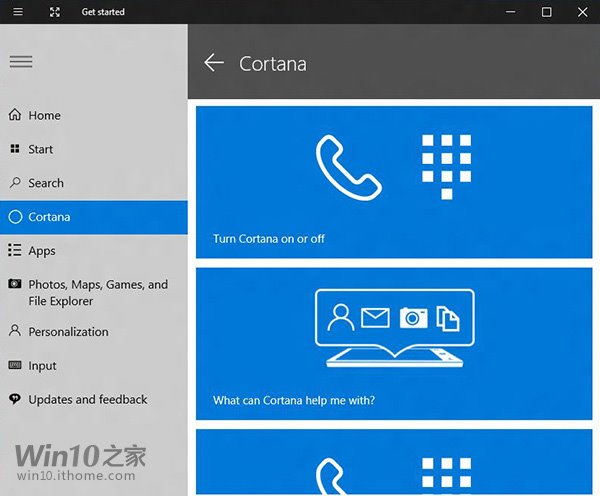
Task: Select the Cortana sidebar item
Action: (94, 217)
